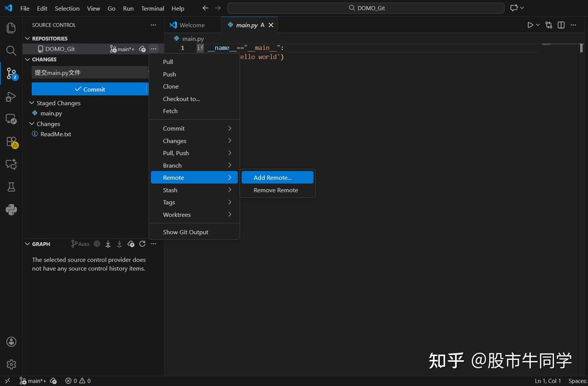The height and width of the screenshot is (386, 588).
Task: Open the Manage gear icon in the sidebar
Action: click(x=11, y=364)
